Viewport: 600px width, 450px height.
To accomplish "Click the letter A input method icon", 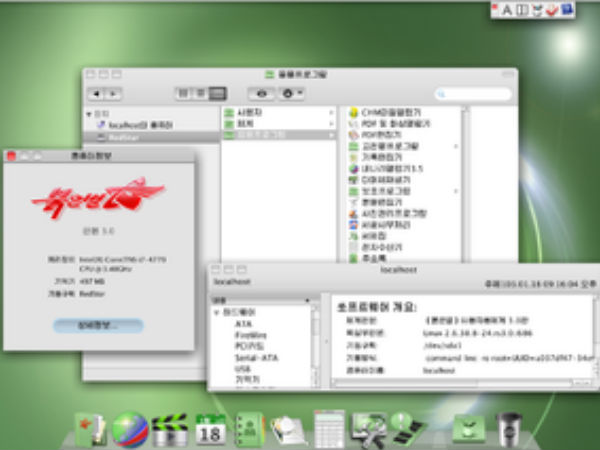I will 507,10.
